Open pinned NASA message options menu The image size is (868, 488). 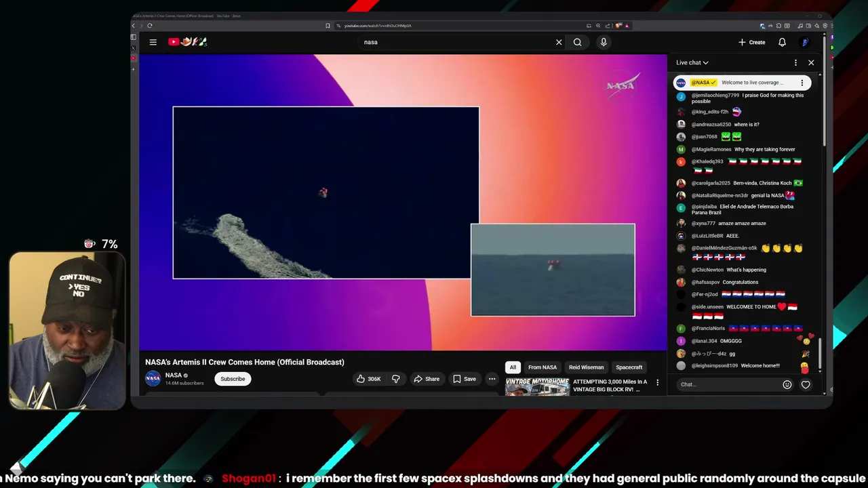point(802,83)
